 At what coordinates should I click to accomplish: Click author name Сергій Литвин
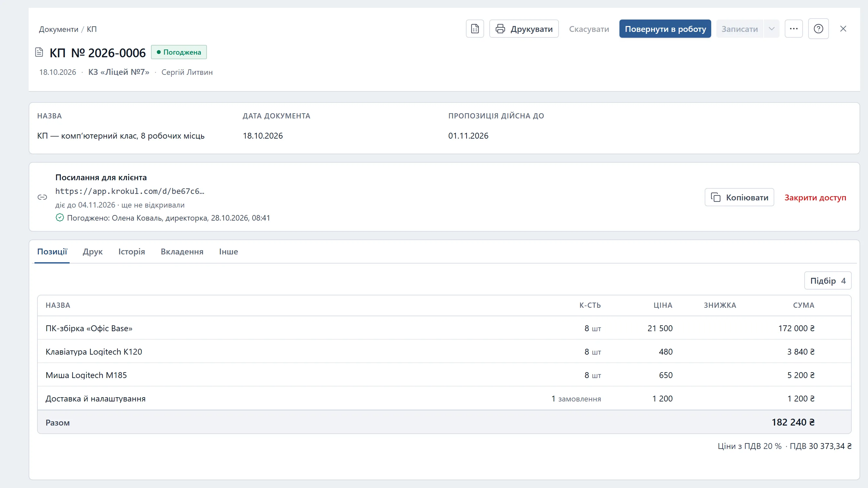point(187,72)
